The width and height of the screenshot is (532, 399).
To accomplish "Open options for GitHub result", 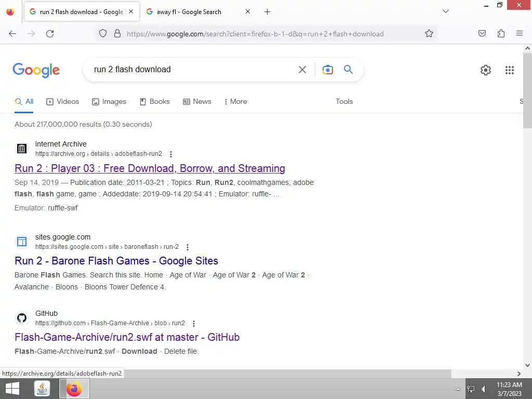I will click(194, 323).
